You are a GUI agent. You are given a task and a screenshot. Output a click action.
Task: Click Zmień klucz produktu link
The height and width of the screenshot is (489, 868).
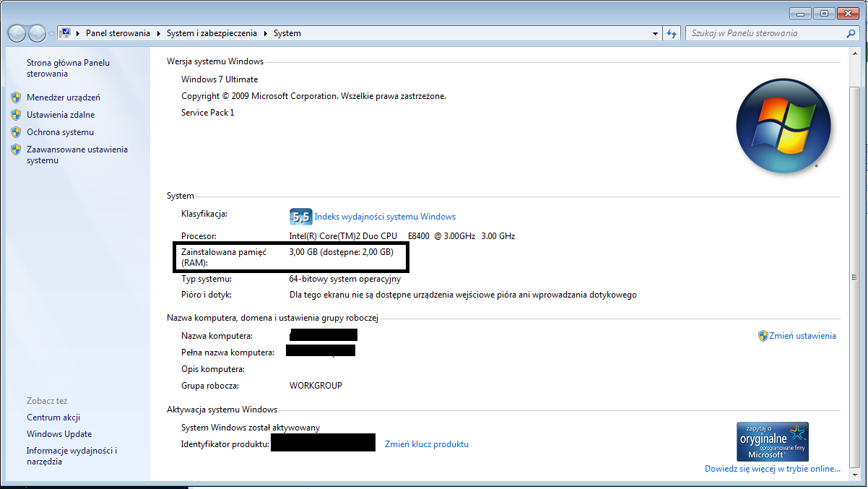pyautogui.click(x=427, y=444)
